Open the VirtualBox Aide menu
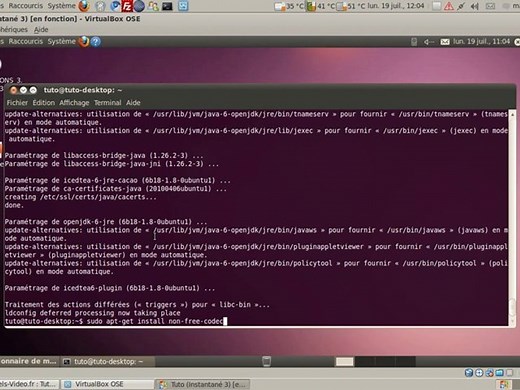520x390 pixels. click(41, 30)
